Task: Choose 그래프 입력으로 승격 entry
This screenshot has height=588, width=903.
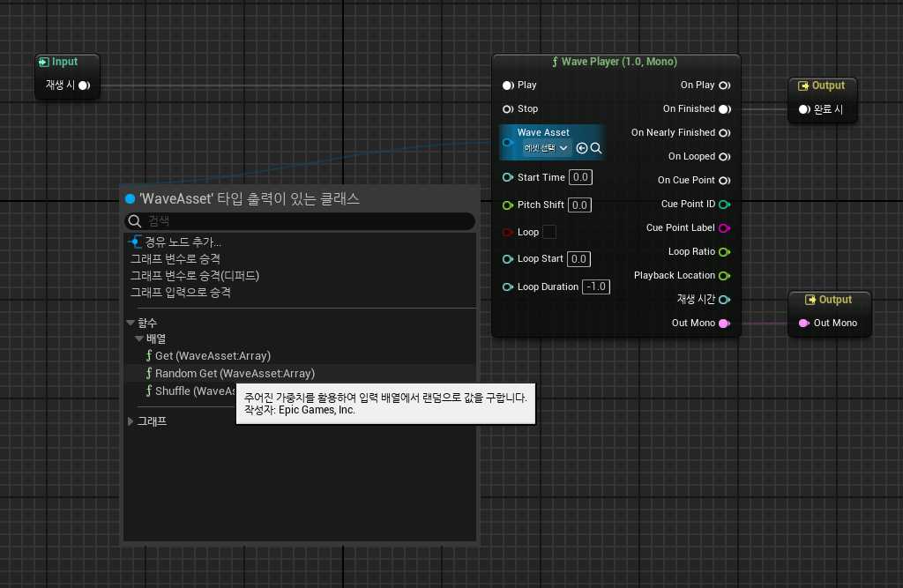Action: 300,292
